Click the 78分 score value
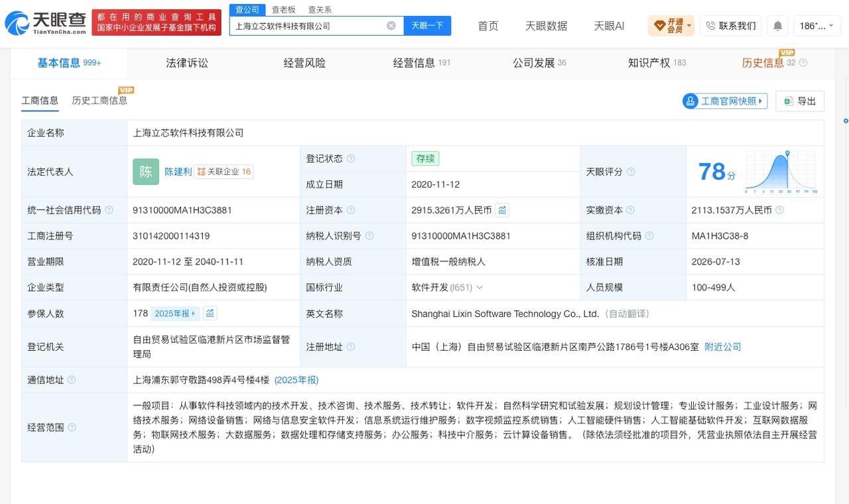Screen dimensions: 849x504 (x=717, y=172)
